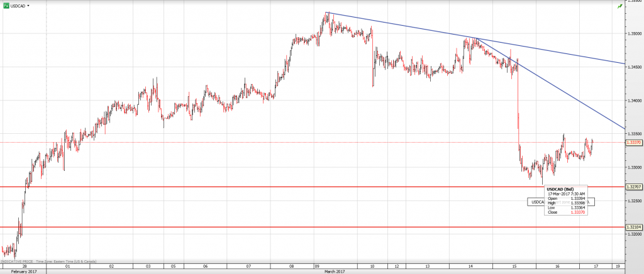644x274 pixels.
Task: Select the 1.33370 current price axis tag
Action: (x=634, y=143)
